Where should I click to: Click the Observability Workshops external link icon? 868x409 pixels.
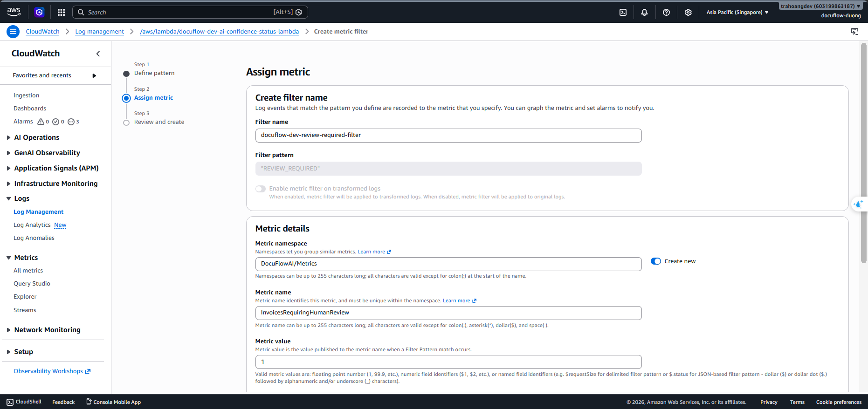88,371
